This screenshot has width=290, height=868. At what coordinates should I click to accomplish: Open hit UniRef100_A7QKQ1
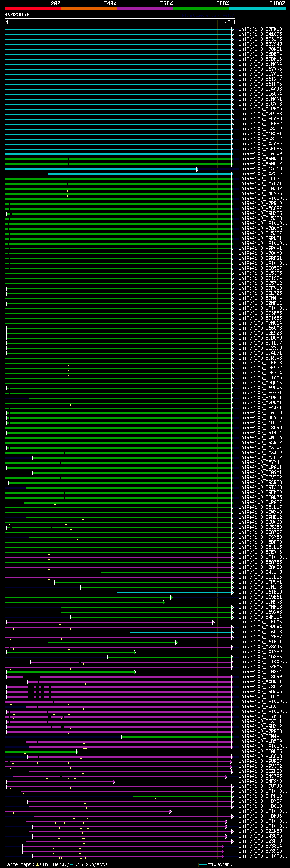[x=261, y=49]
